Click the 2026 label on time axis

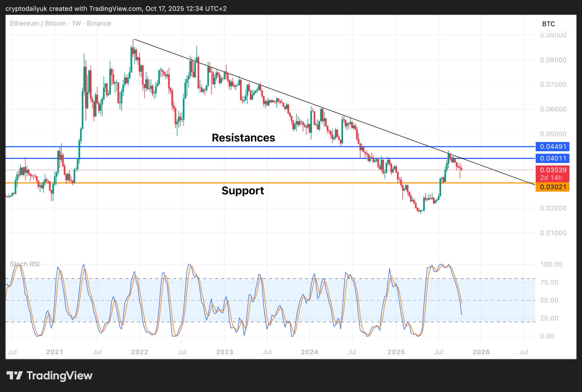481,352
